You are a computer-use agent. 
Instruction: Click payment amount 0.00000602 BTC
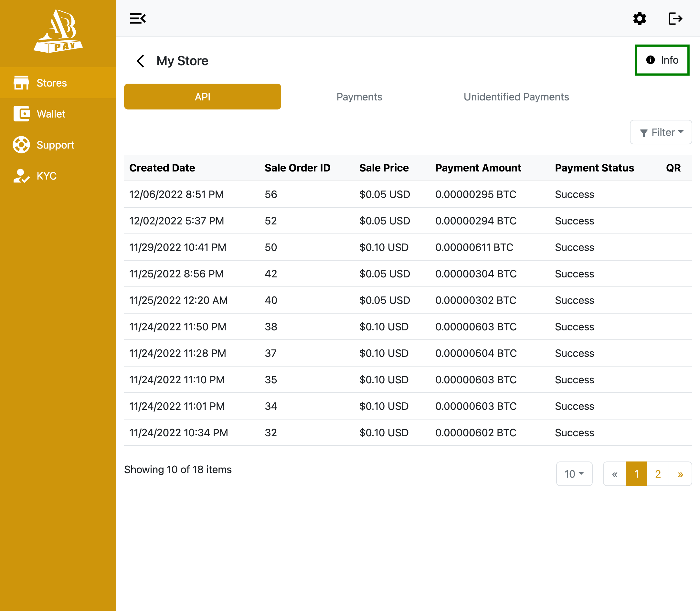475,433
